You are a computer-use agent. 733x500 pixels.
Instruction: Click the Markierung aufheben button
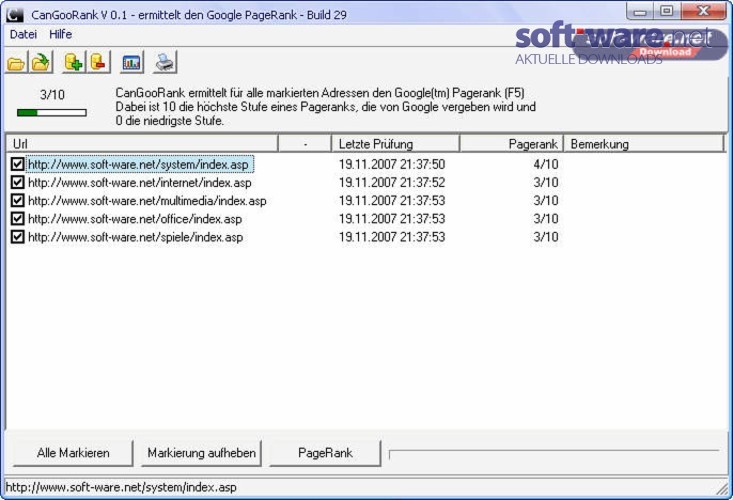[201, 453]
